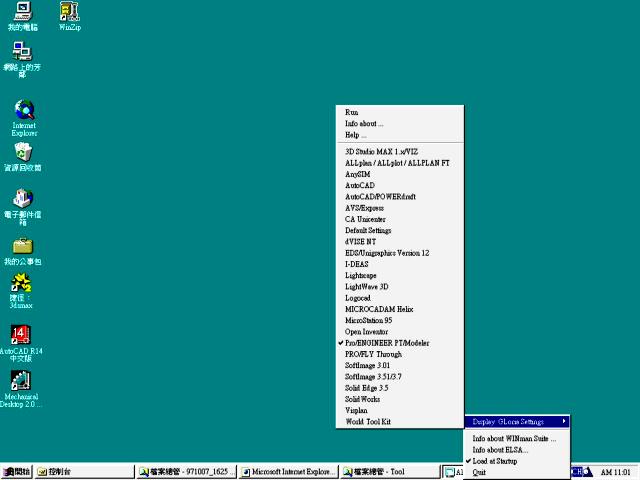Click the CH language indicator in the tray

click(x=577, y=472)
